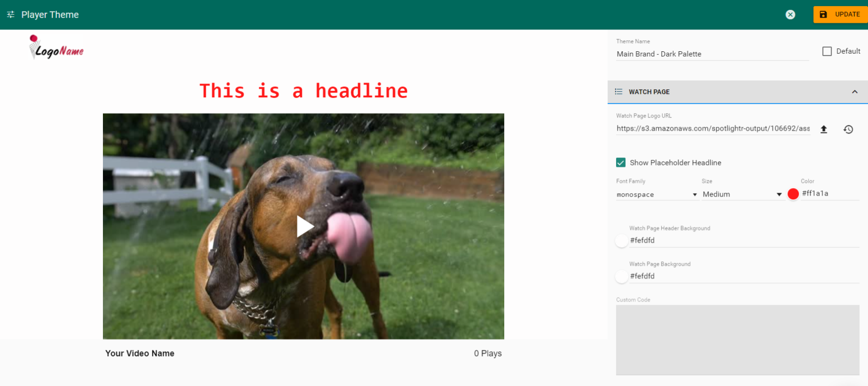The image size is (868, 386).
Task: Click the 'Your Video Name' title
Action: (140, 353)
